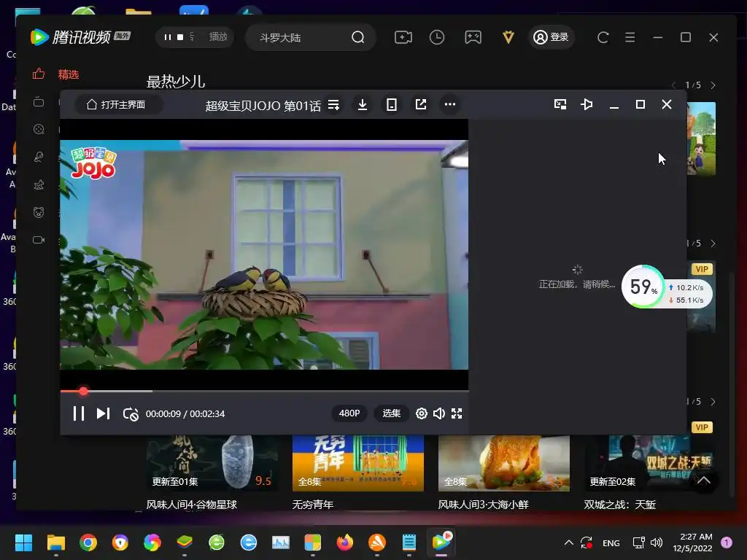747x560 pixels.
Task: Open the game center icon
Action: coord(473,37)
